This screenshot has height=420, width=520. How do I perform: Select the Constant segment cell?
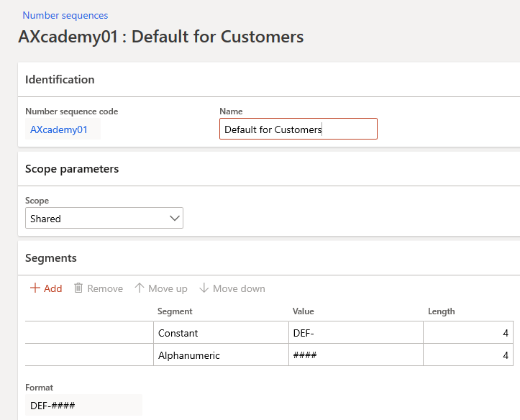[221, 332]
